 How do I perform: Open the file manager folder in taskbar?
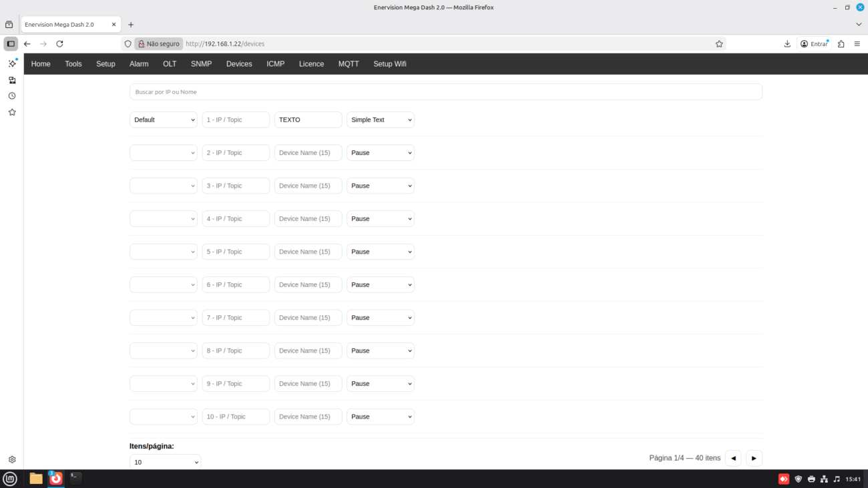pyautogui.click(x=36, y=478)
